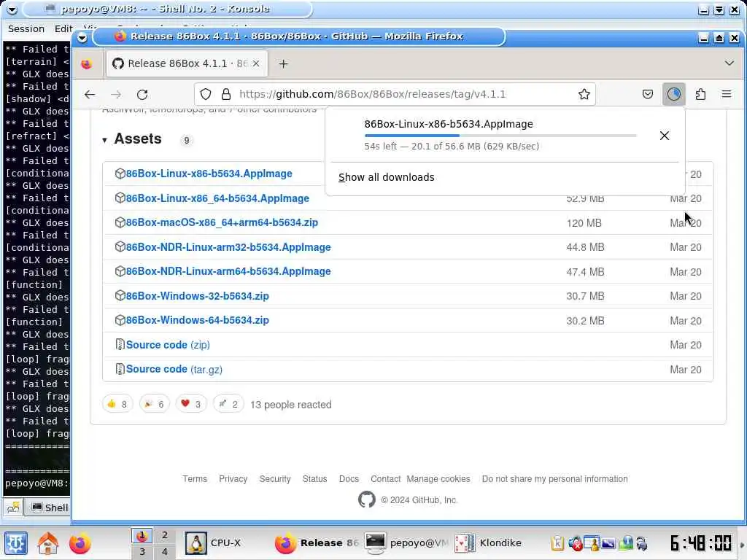Click package icon beside 86Box-Windows-32 zip
Screen dimensions: 747x560
point(120,295)
